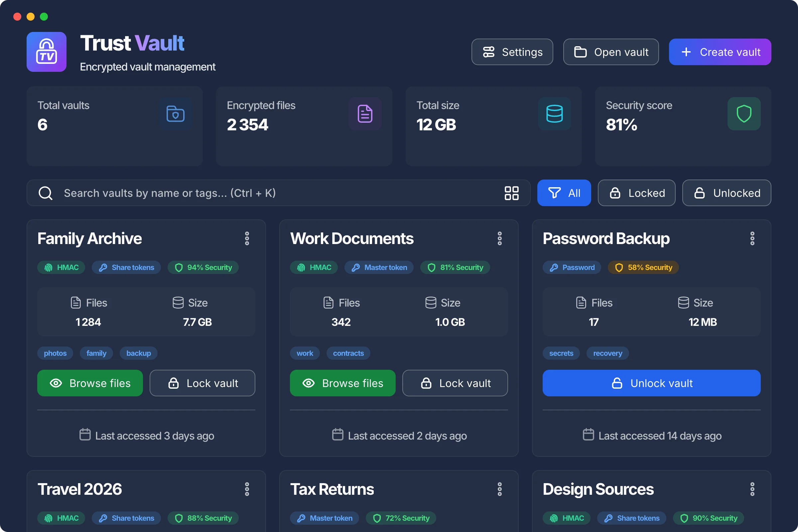Click the 90% Security badge

709,518
